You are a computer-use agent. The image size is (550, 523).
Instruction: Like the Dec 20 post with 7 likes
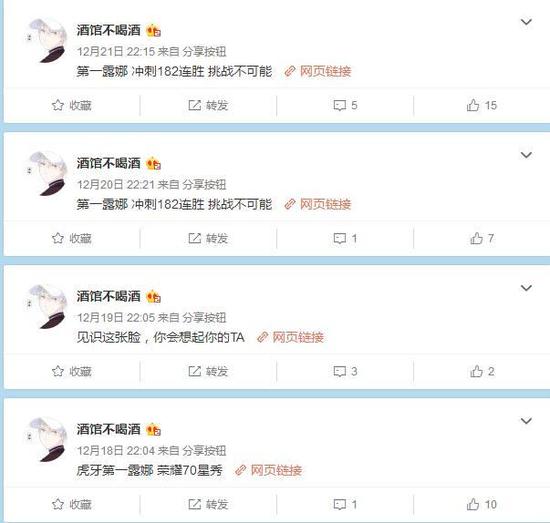(482, 239)
